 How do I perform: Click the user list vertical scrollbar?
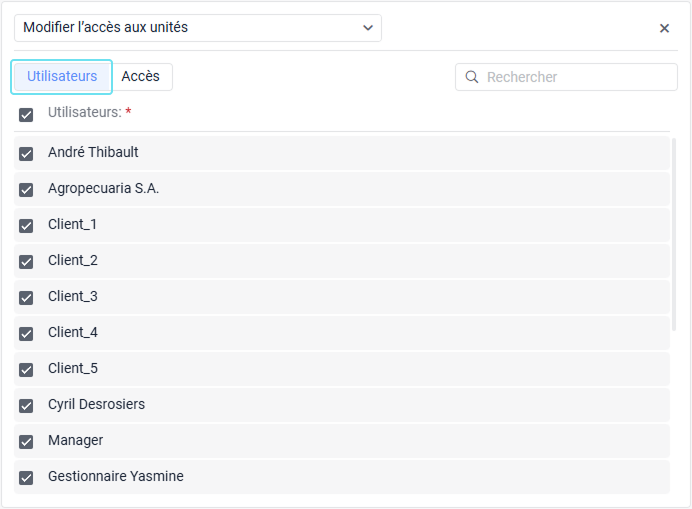[x=674, y=235]
